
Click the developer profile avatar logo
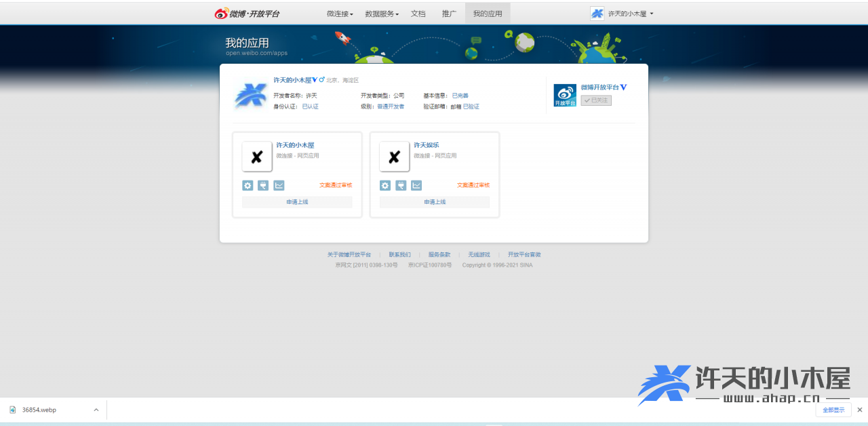[x=250, y=96]
